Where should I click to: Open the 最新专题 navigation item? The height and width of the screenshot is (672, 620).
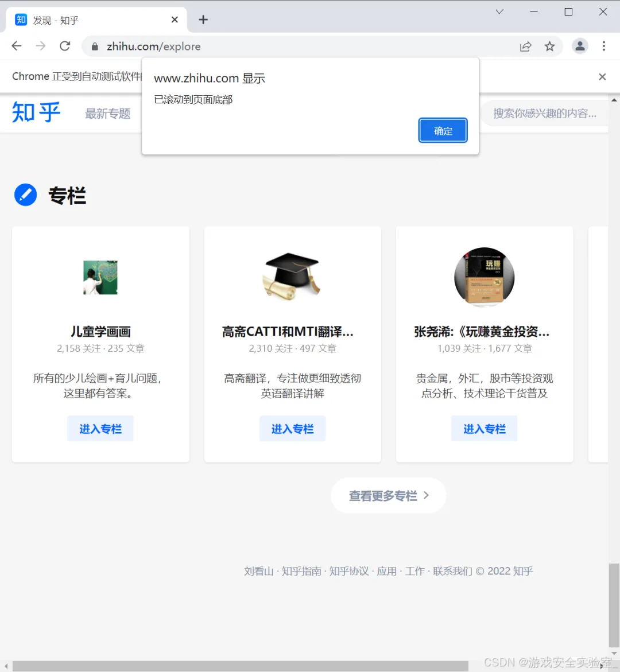coord(107,114)
